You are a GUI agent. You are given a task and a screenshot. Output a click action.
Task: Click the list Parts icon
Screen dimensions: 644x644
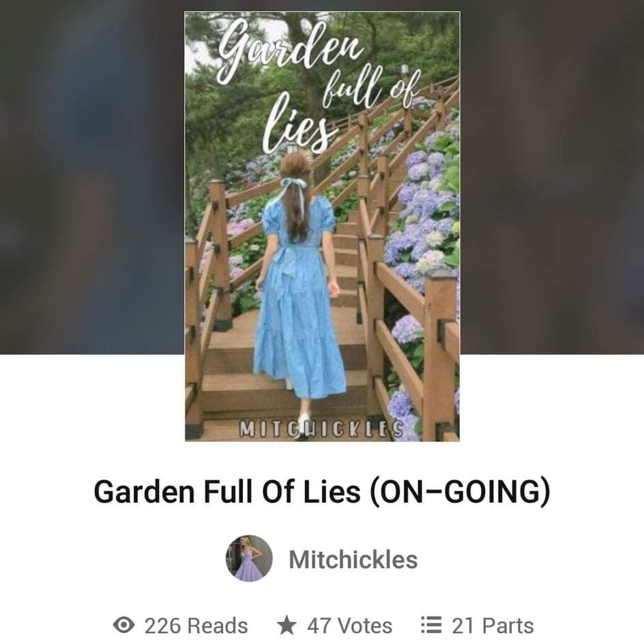coord(432,625)
